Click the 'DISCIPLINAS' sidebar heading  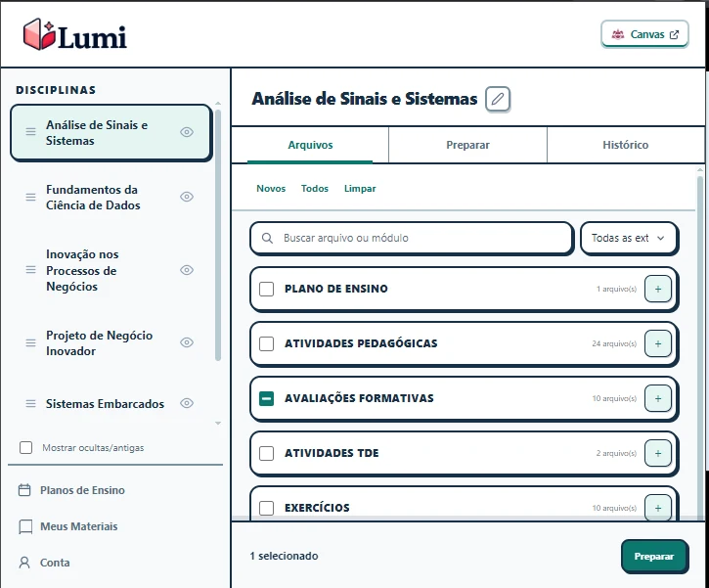tap(56, 90)
